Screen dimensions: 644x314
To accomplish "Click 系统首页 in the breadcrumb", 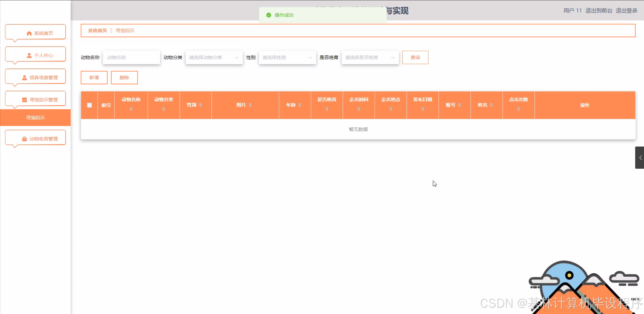I will (97, 31).
